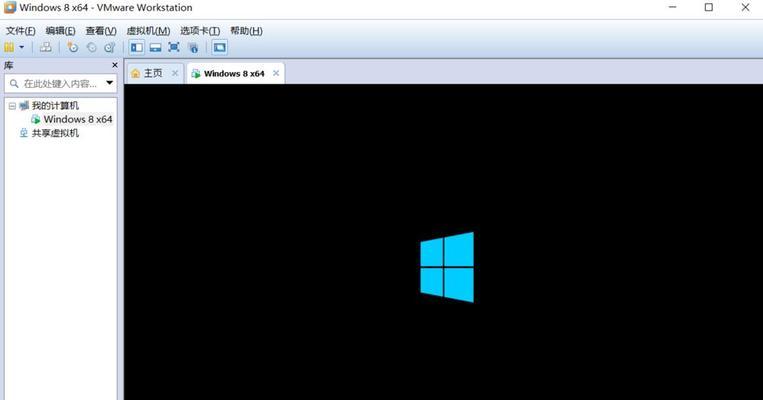Click the yellow suspend VM toolbar icon
The image size is (763, 400).
(9, 47)
